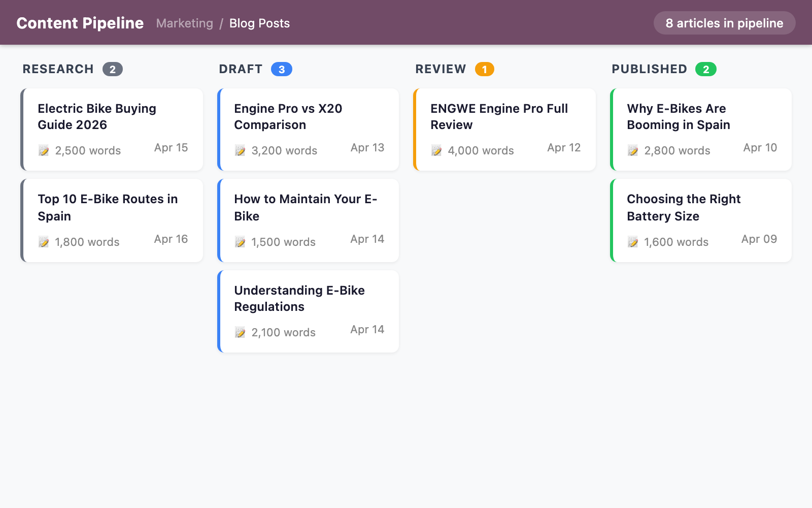The width and height of the screenshot is (812, 508).
Task: Click the word-count note icon on Electric Bike Buying Guide
Action: [44, 150]
